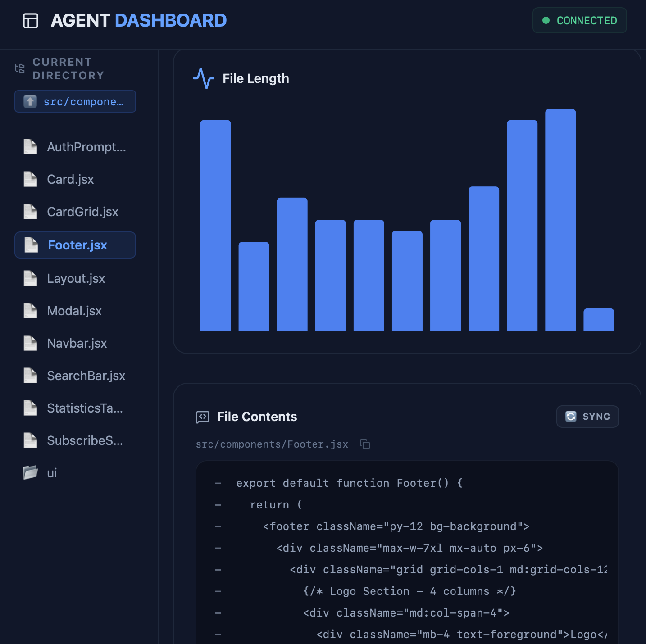
Task: Click the footer className code line
Action: coord(396,526)
